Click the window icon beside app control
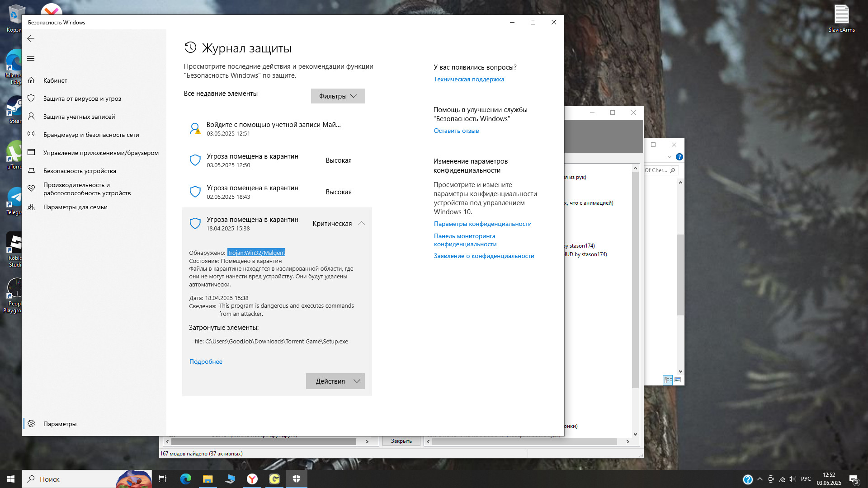 pyautogui.click(x=31, y=152)
